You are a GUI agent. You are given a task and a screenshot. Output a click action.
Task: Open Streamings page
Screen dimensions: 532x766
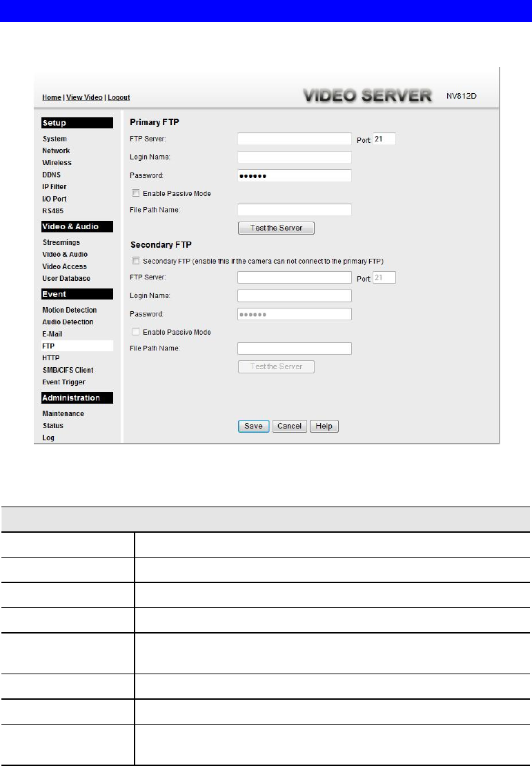pos(61,242)
